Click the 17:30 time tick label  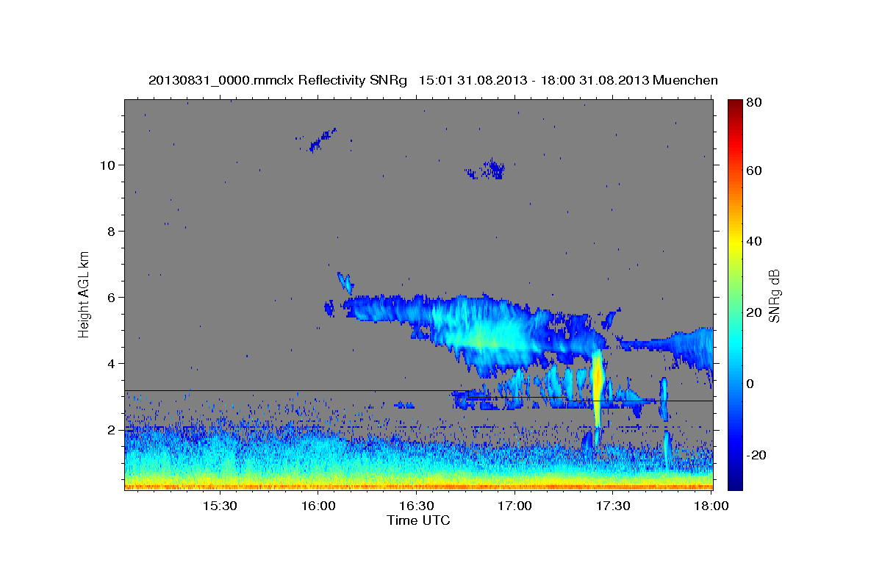coord(614,506)
